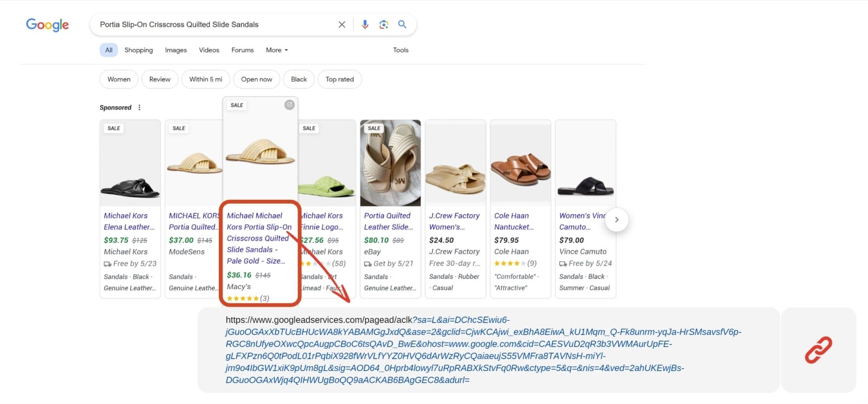Enable the Top rated filter
The height and width of the screenshot is (404, 868).
(340, 79)
